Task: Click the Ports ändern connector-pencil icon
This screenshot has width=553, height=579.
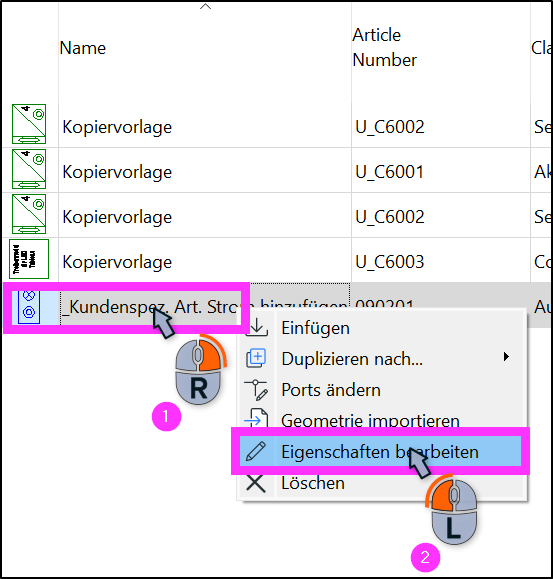Action: tap(256, 390)
